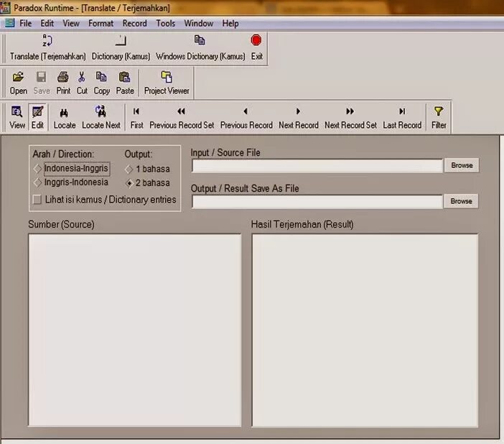Click inside the Hasil Terjemahan (Result) area
This screenshot has height=444, width=504.
[365, 330]
